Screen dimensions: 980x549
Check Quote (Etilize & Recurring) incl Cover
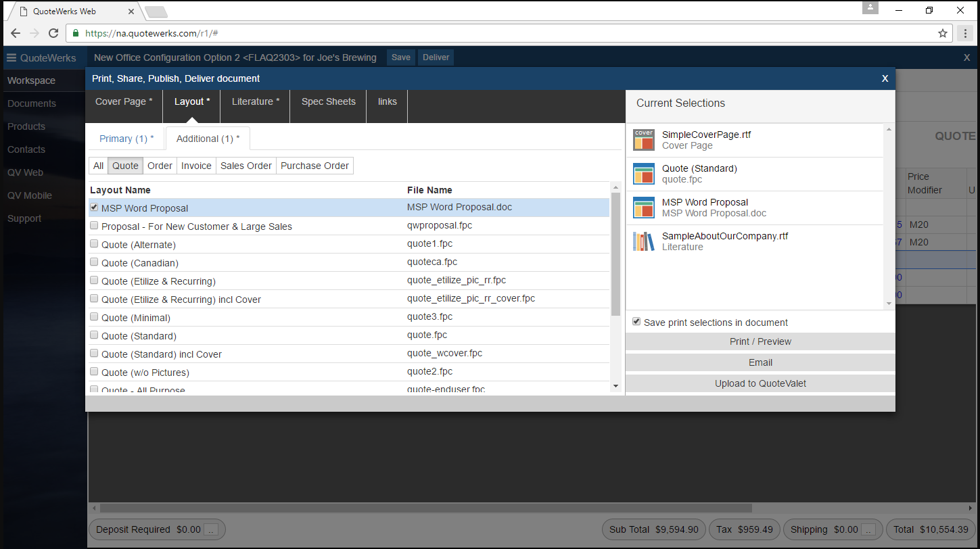pyautogui.click(x=94, y=299)
